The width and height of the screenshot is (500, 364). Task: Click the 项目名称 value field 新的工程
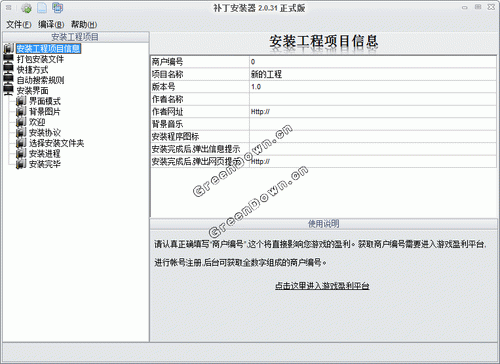click(373, 74)
